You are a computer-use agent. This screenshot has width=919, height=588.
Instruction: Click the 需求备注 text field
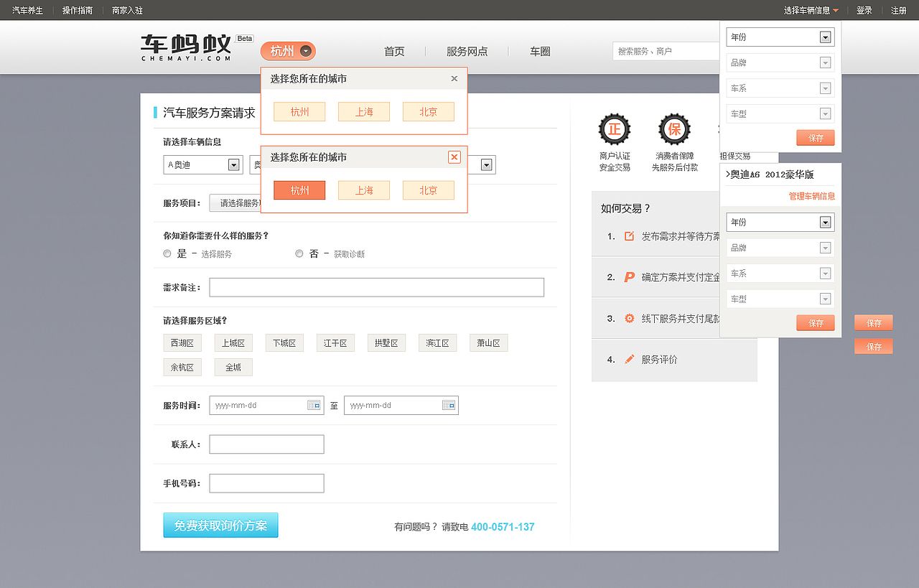point(377,287)
